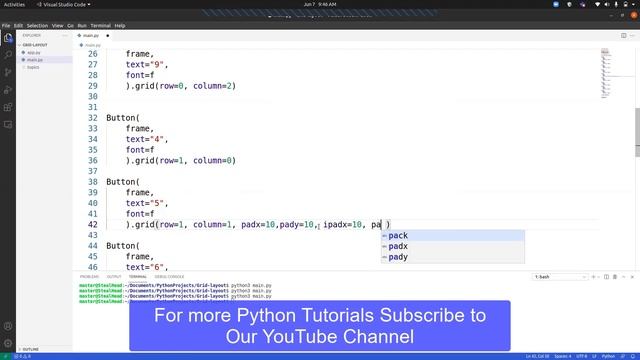Kill terminal with trash icon
Screen dimensions: 640x360
click(615, 277)
